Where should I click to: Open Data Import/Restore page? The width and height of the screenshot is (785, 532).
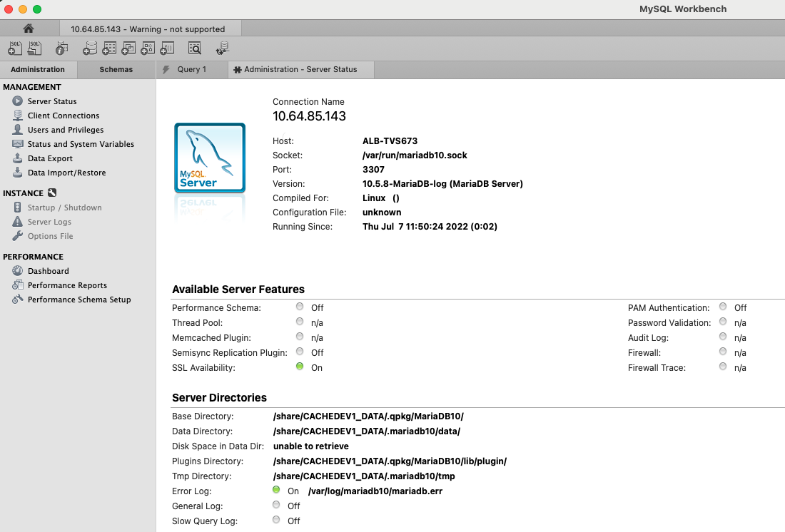point(66,173)
